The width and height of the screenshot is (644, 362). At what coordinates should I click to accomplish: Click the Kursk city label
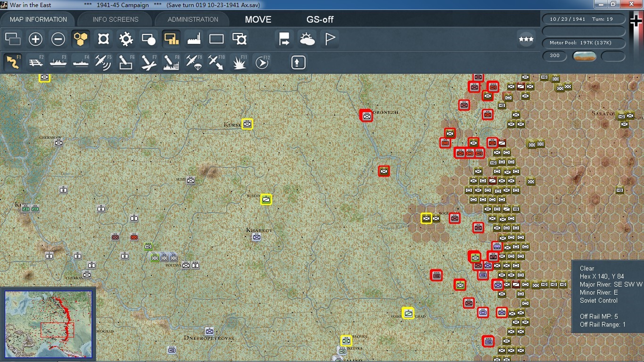point(231,125)
